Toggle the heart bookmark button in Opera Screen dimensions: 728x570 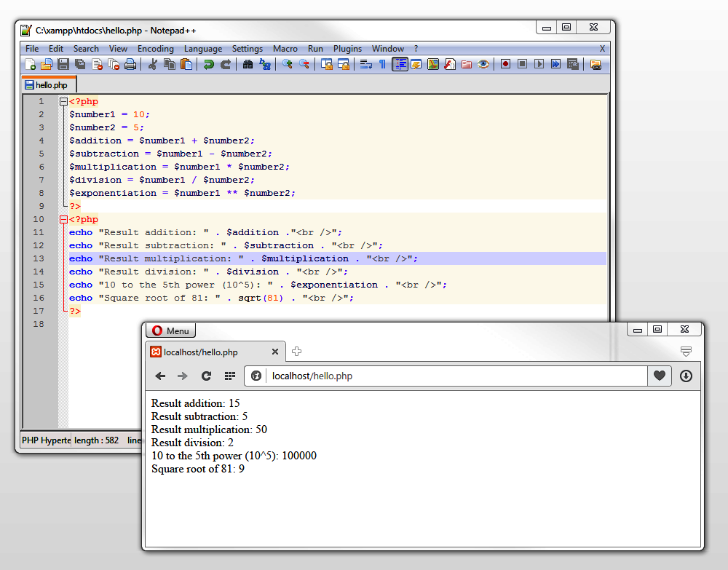point(659,376)
